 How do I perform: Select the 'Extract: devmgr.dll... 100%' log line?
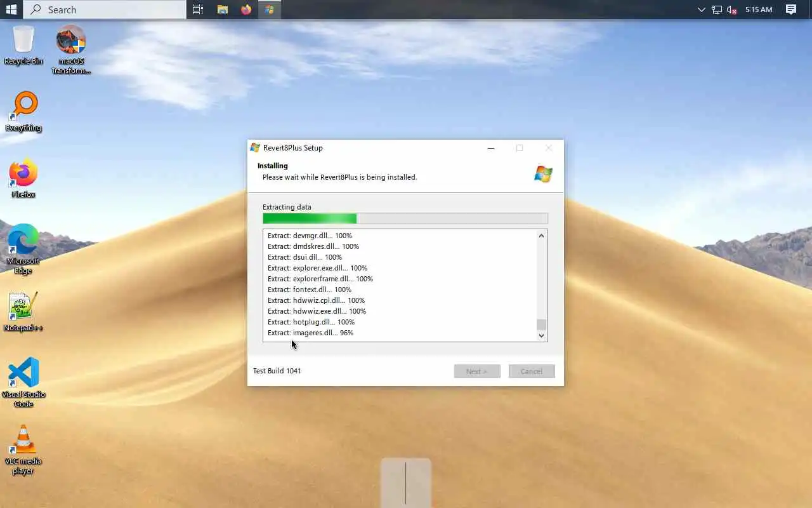(x=310, y=236)
